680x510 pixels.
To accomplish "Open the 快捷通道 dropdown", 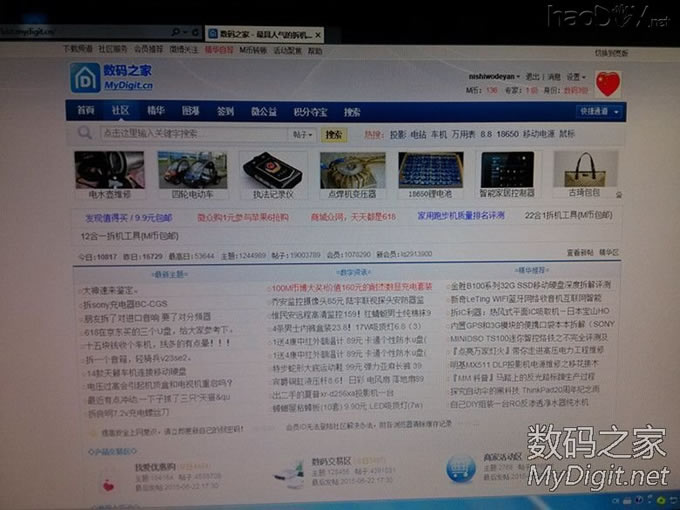I will 600,111.
